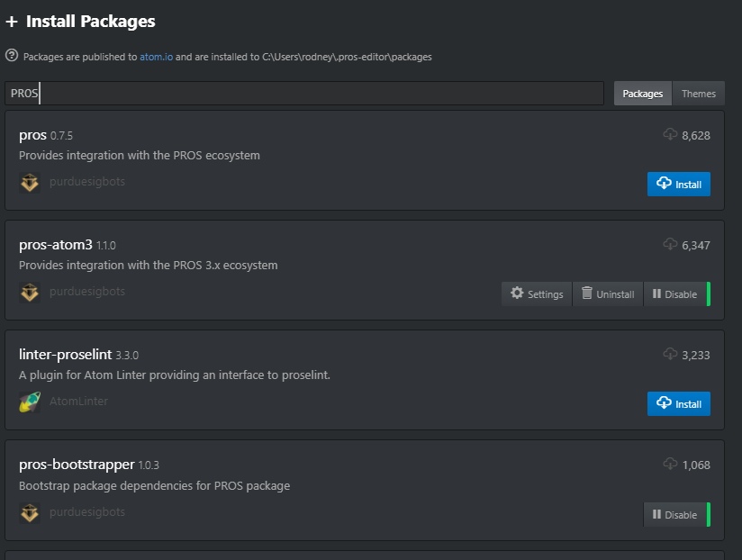Viewport: 742px width, 560px height.
Task: Click download cloud icon beside 3,233
Action: (670, 354)
